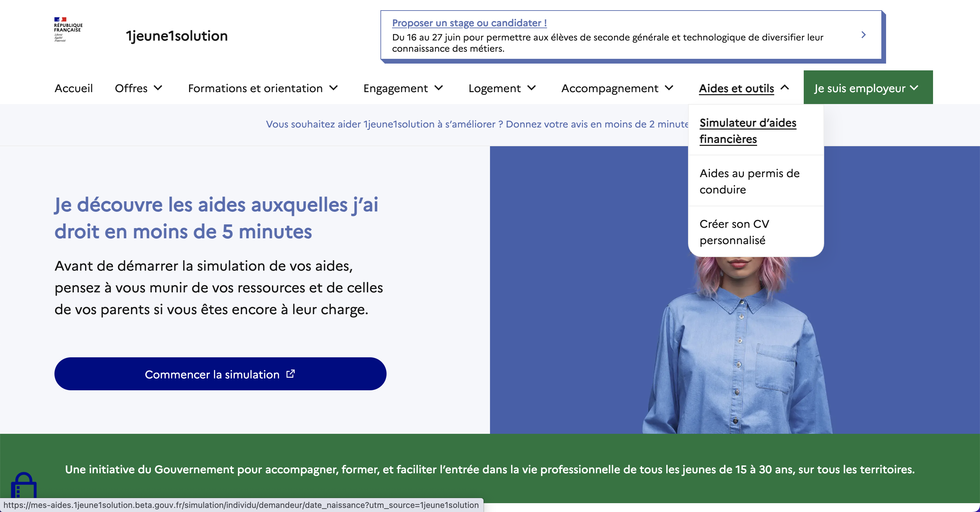Open the Accompagnement dropdown
980x512 pixels.
617,88
